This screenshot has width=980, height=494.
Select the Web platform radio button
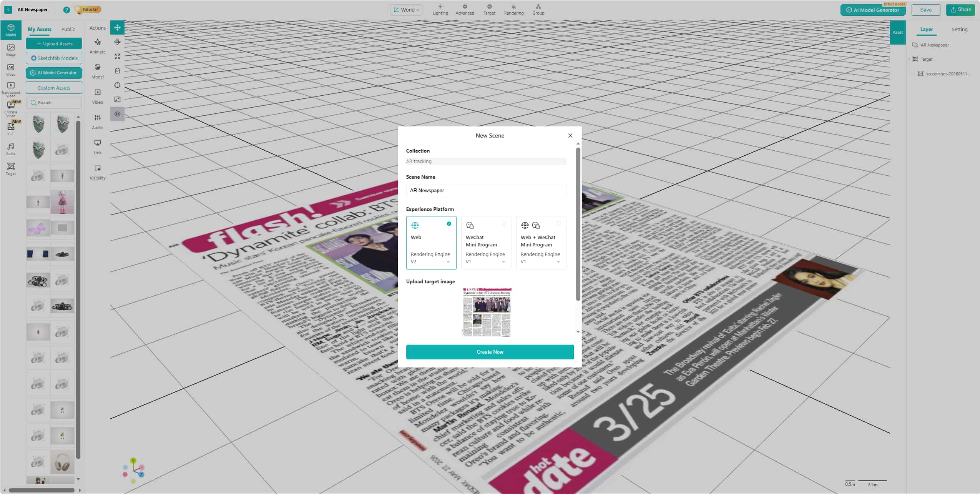tap(448, 224)
